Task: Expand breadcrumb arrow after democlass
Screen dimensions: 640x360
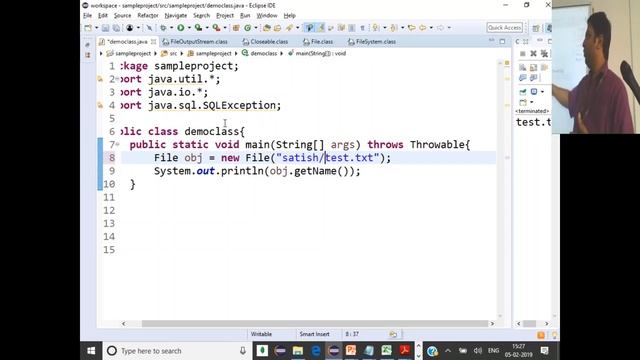Action: 282,53
